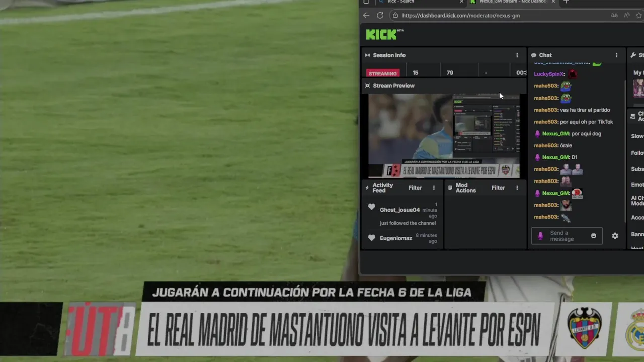Click heart icon beside Eugeniomaz
Image resolution: width=644 pixels, height=362 pixels.
click(x=372, y=238)
